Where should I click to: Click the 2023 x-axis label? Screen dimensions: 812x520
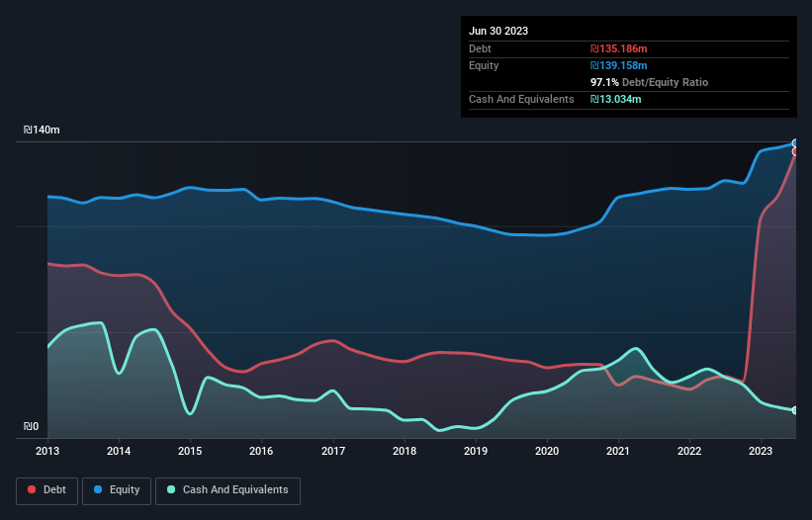[761, 451]
